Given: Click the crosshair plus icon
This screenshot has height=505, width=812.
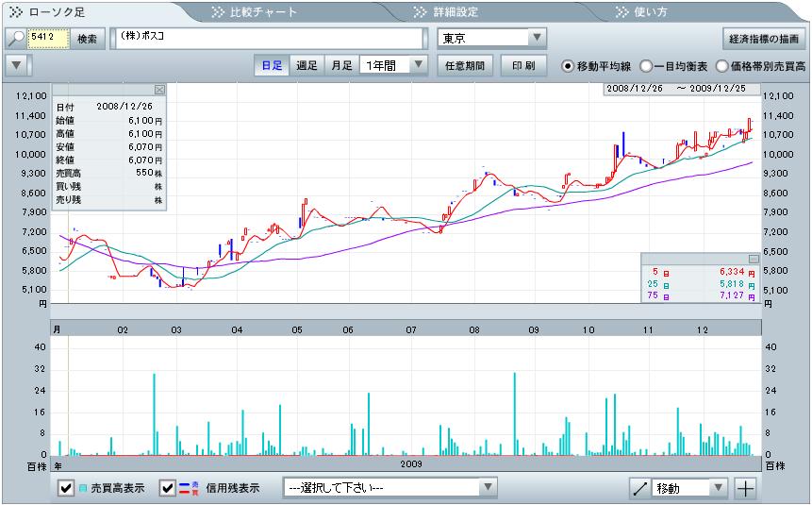Looking at the screenshot, I should (746, 488).
